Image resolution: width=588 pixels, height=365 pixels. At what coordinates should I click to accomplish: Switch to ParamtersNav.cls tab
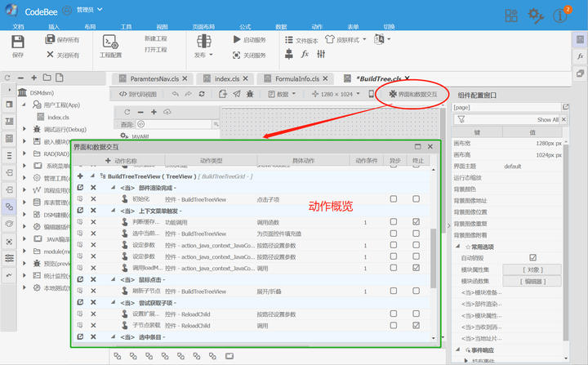[x=154, y=78]
